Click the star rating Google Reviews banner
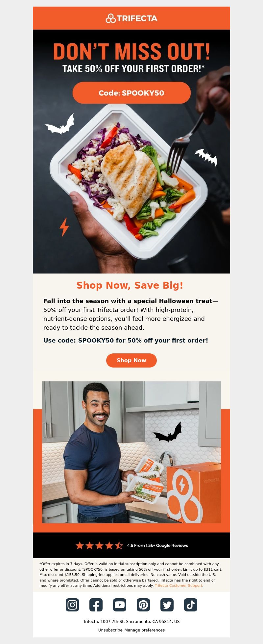 point(131,545)
